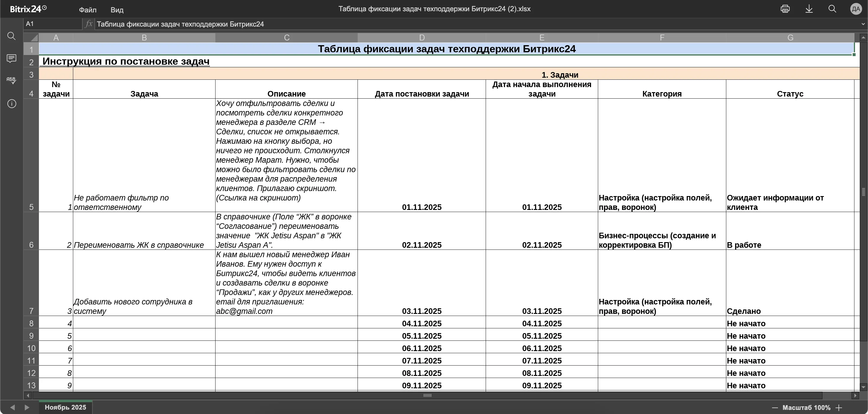Click the search icon in top bar

(x=832, y=9)
